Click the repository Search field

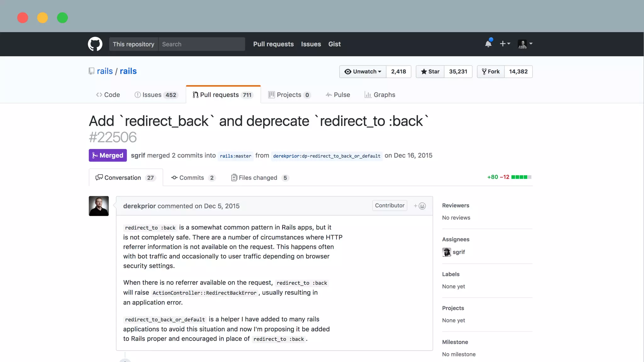201,44
